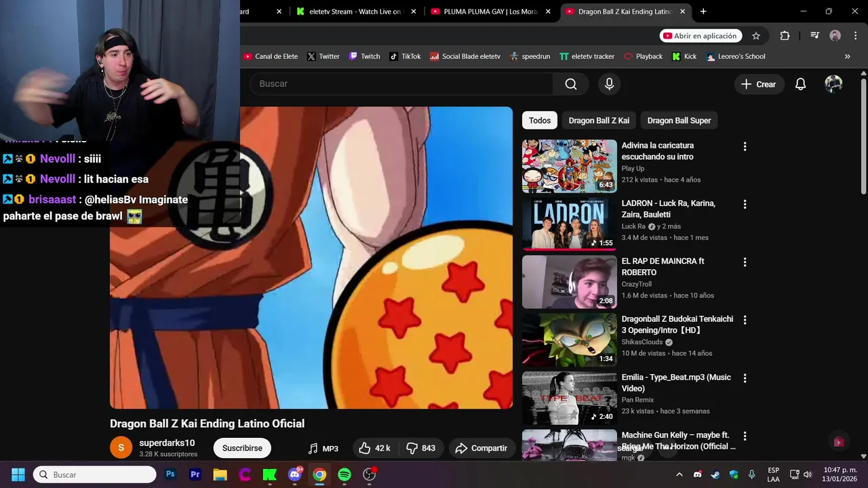Screen dimensions: 868x488
Task: Select the 'Dragon Ball Z Kai' filter chip
Action: pos(599,121)
